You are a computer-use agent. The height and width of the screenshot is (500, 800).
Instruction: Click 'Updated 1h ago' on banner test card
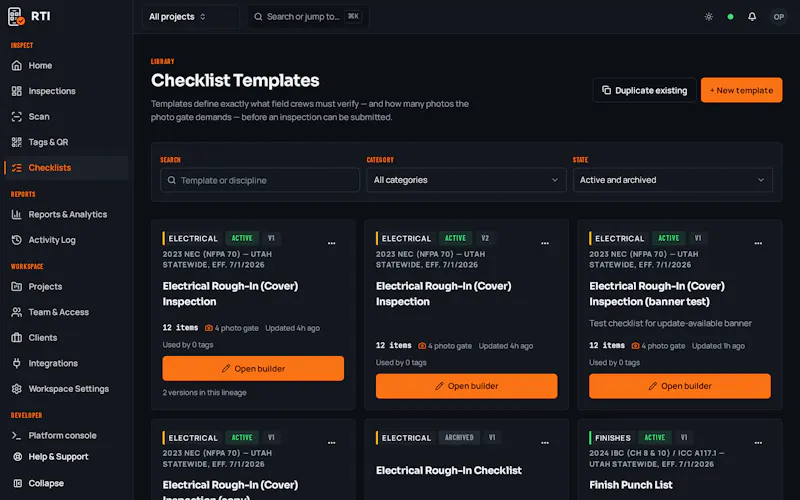tap(718, 346)
